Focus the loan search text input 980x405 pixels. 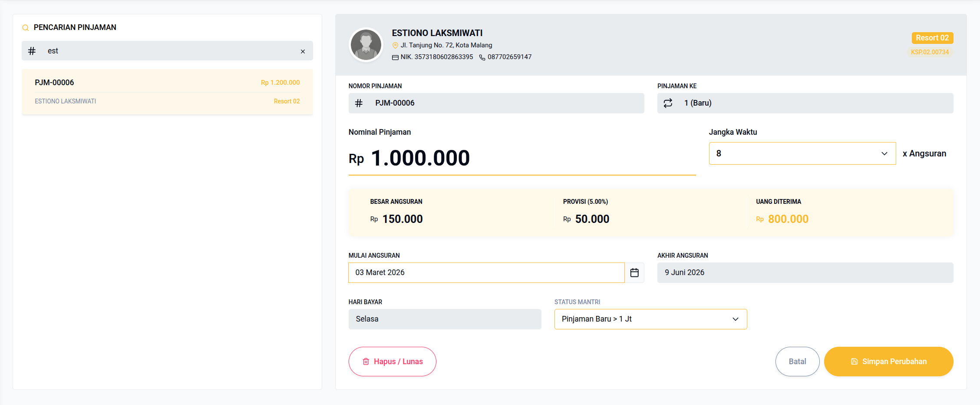pos(169,51)
